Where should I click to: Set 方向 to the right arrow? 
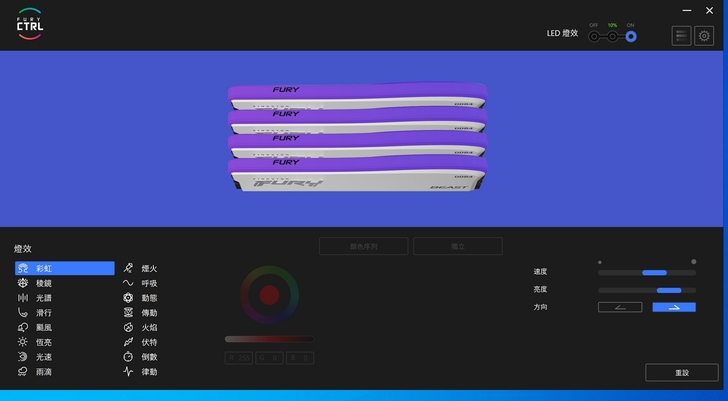tap(674, 307)
